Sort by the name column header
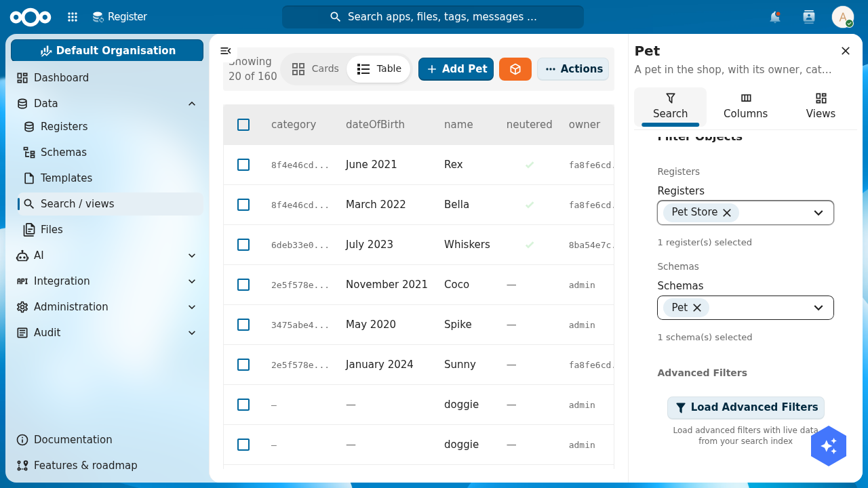 (x=458, y=125)
